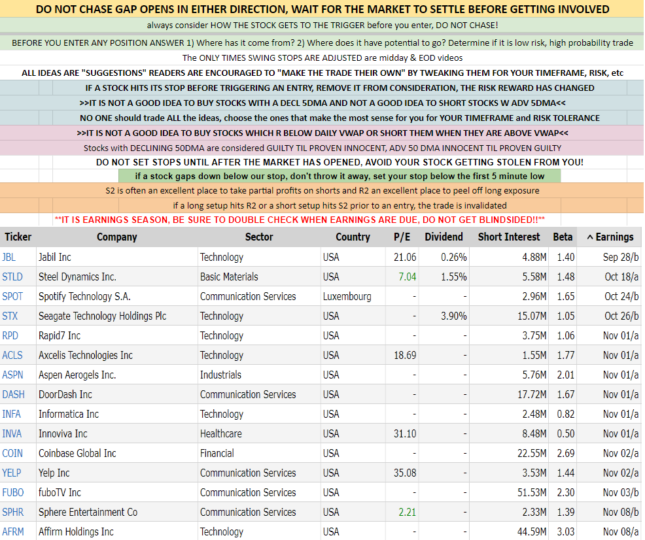
Task: Open the STLD ticker link
Action: [14, 277]
